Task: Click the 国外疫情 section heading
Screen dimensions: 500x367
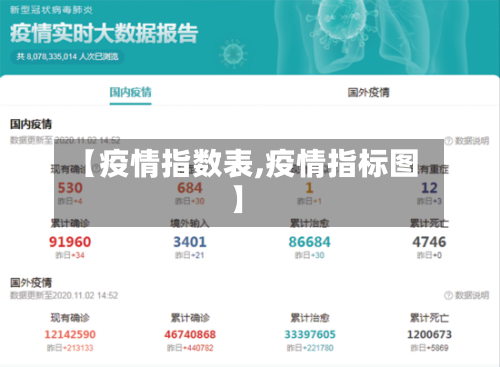Action: tap(31, 282)
